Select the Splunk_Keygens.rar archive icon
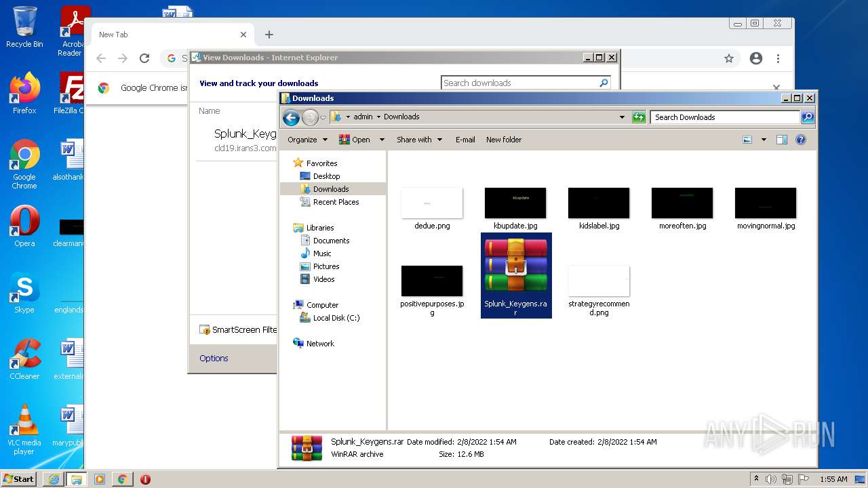 [x=516, y=266]
